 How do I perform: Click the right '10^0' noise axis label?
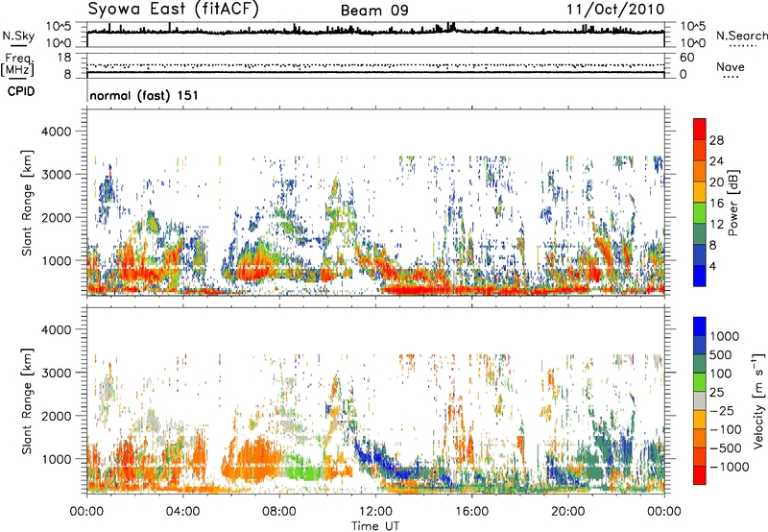pos(693,43)
